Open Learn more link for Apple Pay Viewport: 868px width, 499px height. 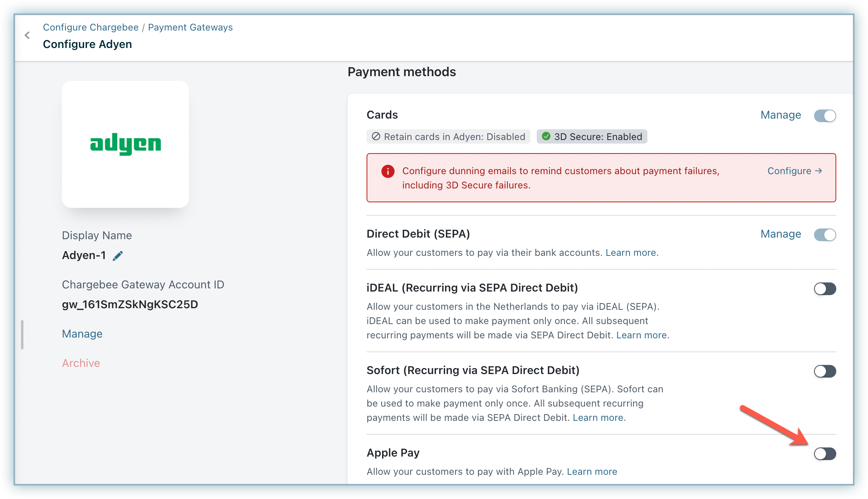[592, 472]
